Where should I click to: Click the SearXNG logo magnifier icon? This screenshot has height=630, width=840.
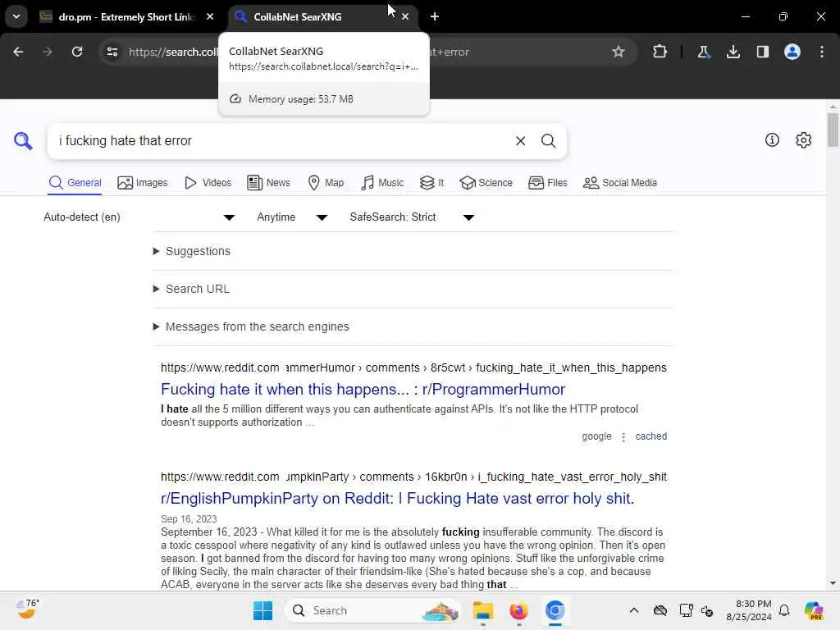click(x=23, y=141)
